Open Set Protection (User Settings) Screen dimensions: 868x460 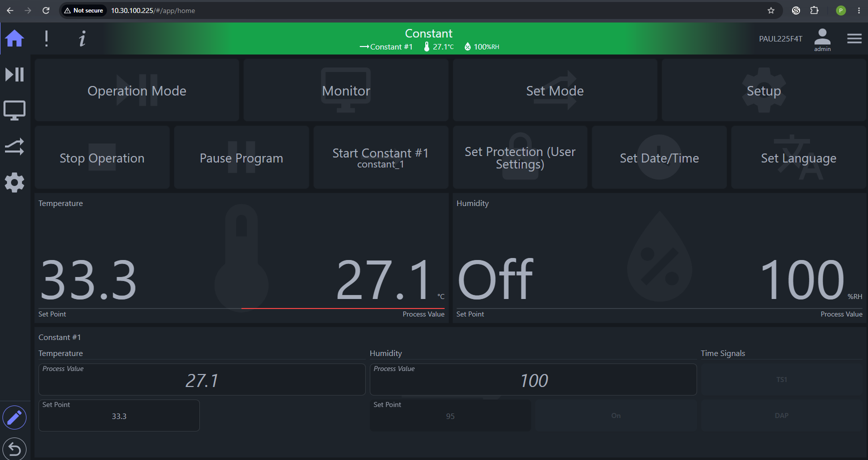point(520,157)
